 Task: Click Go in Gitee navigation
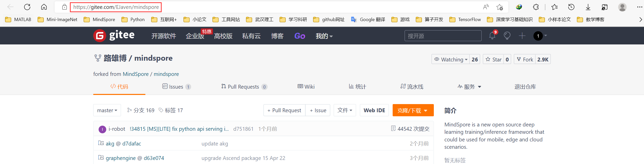click(x=300, y=36)
